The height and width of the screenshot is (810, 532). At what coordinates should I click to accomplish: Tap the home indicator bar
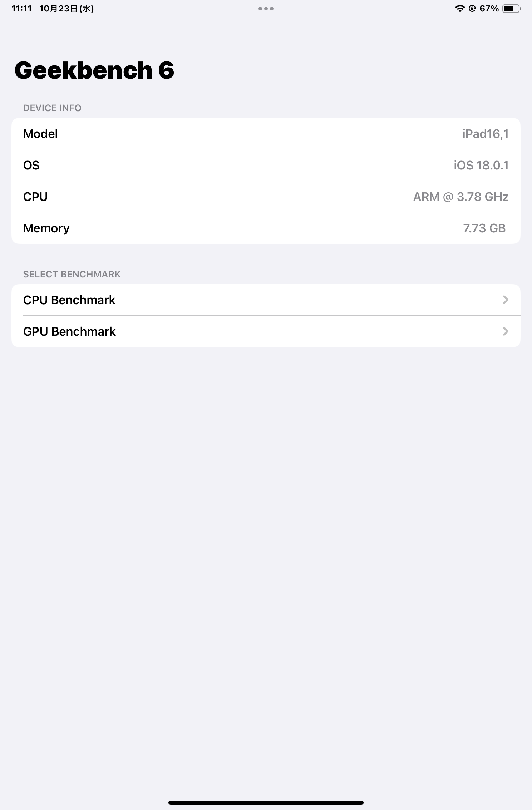(x=266, y=802)
